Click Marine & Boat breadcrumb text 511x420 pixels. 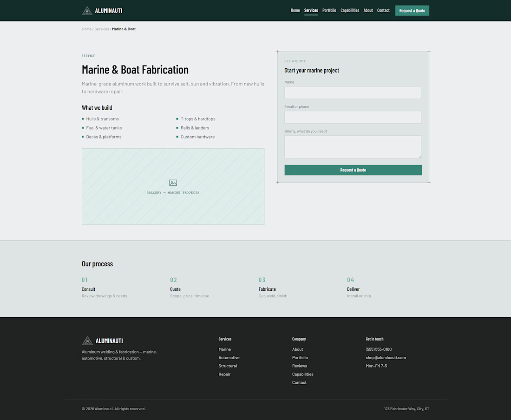click(124, 29)
